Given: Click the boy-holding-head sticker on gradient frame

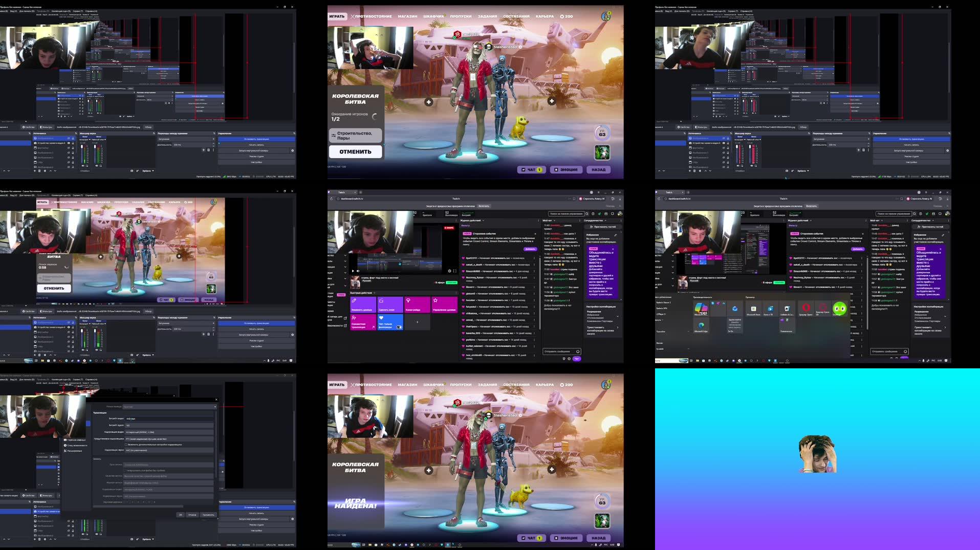Looking at the screenshot, I should click(817, 454).
